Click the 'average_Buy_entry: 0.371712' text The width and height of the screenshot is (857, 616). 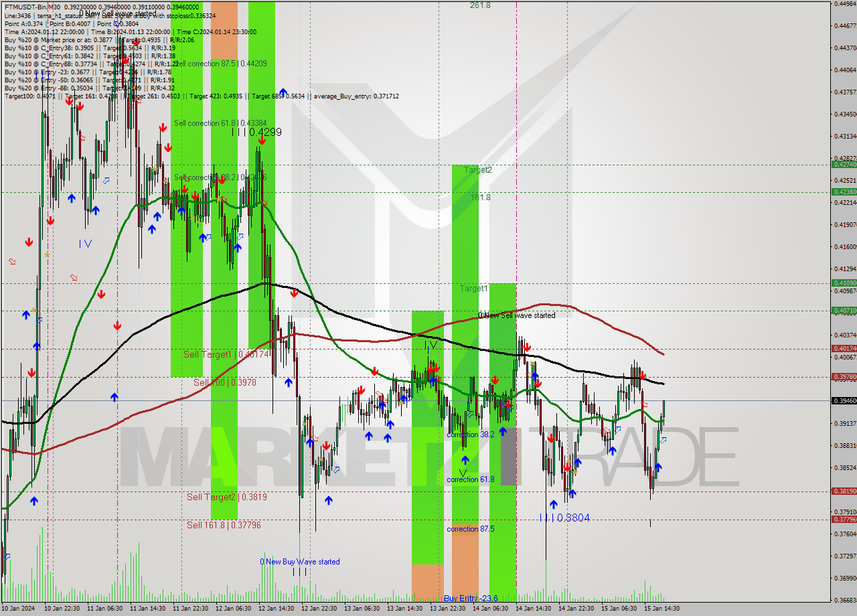pos(355,96)
